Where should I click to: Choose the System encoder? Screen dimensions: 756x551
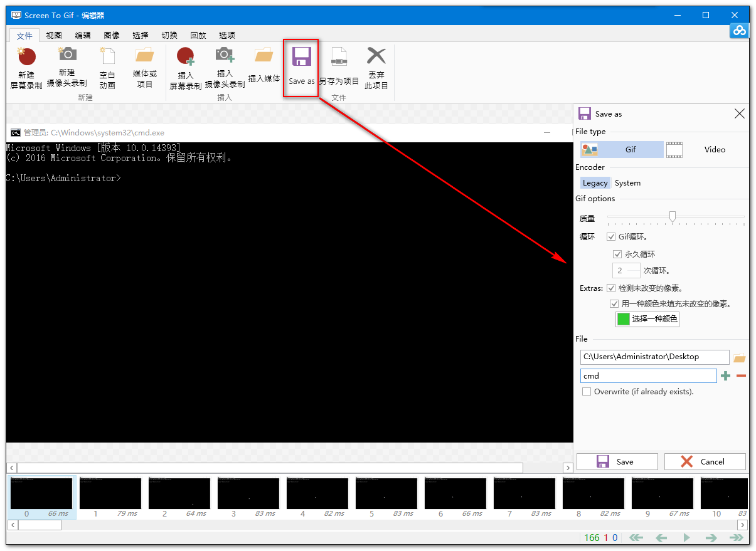(627, 183)
